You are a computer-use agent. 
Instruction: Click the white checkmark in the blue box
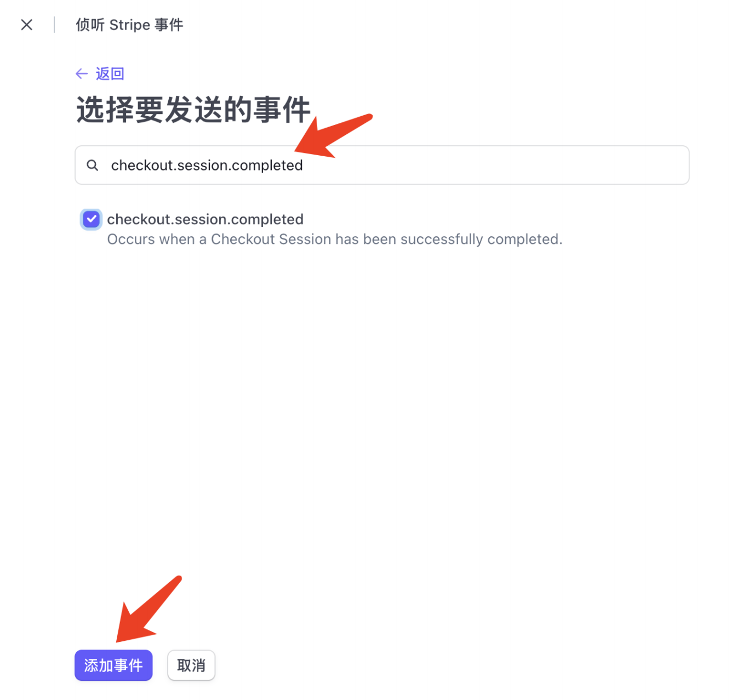91,219
